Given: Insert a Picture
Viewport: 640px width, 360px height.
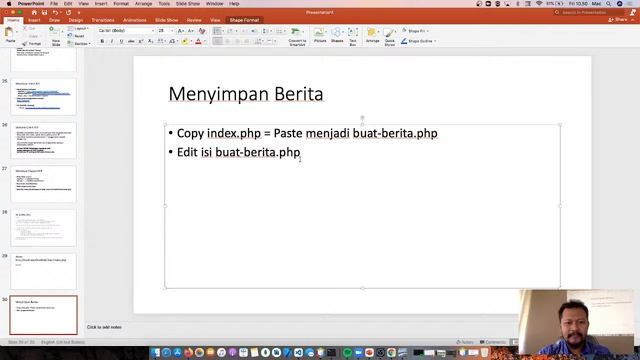Looking at the screenshot, I should [320, 36].
